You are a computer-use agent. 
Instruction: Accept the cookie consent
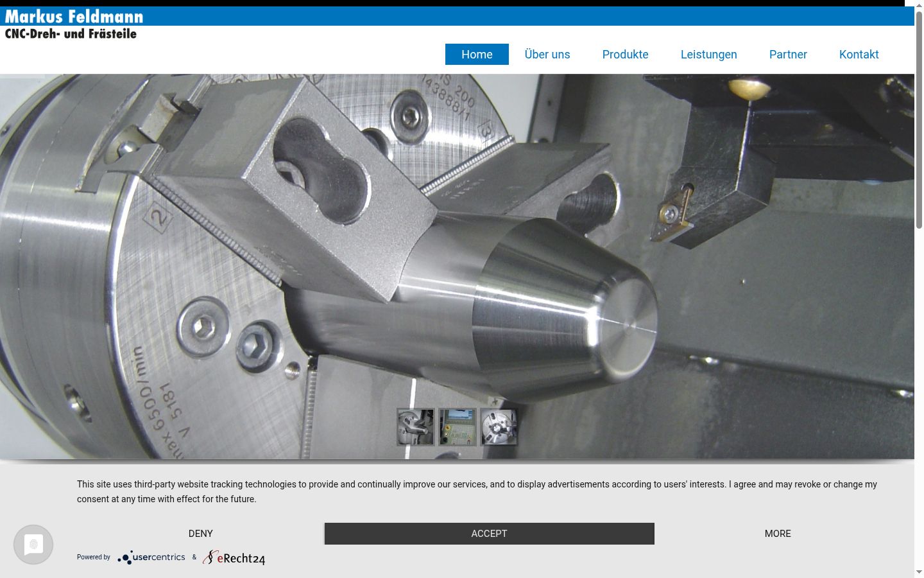(x=490, y=534)
